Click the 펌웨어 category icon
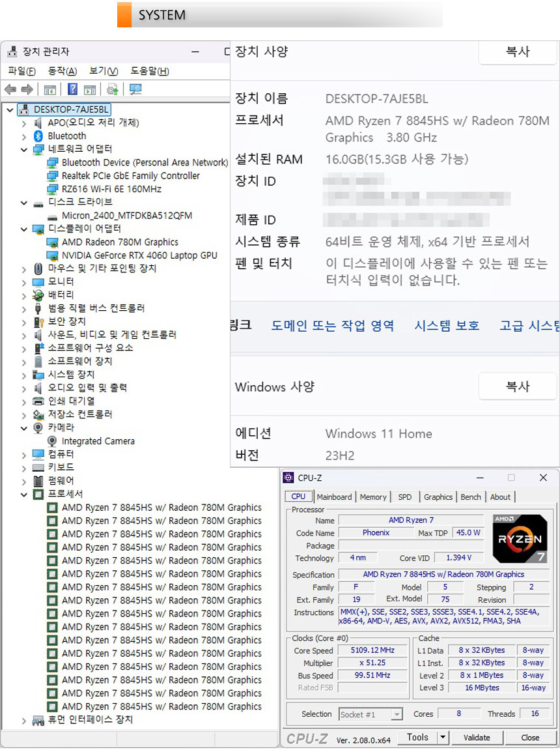560x750 pixels. 38,481
